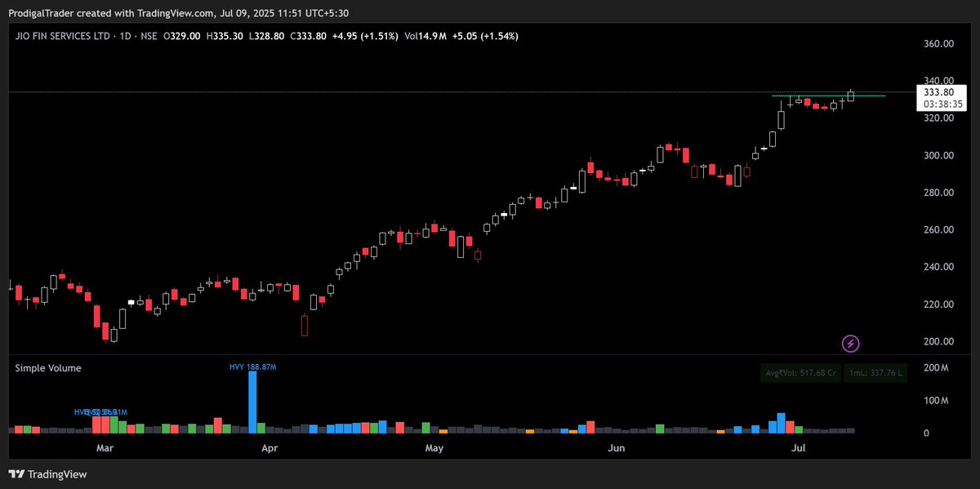Click the 220.00 price axis label
The width and height of the screenshot is (980, 489).
coord(938,304)
